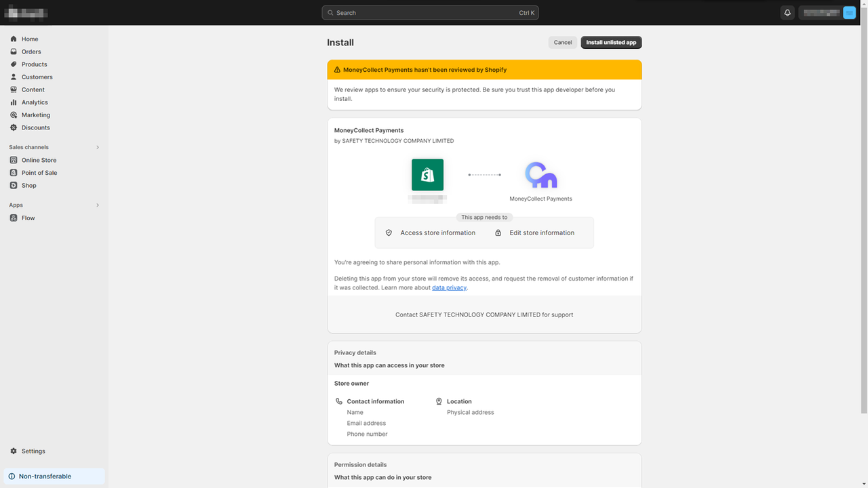Click 'Access store information' text
Viewport: 868px width, 488px height.
(x=438, y=232)
